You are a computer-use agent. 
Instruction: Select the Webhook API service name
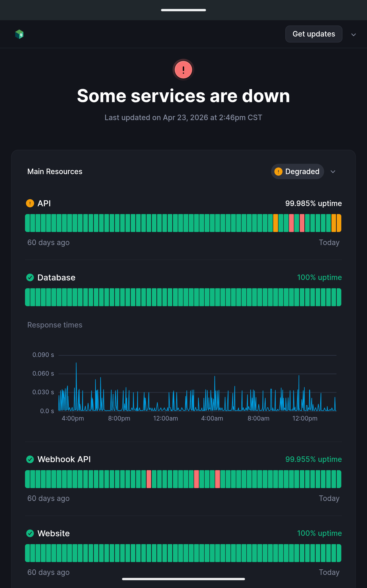(64, 459)
